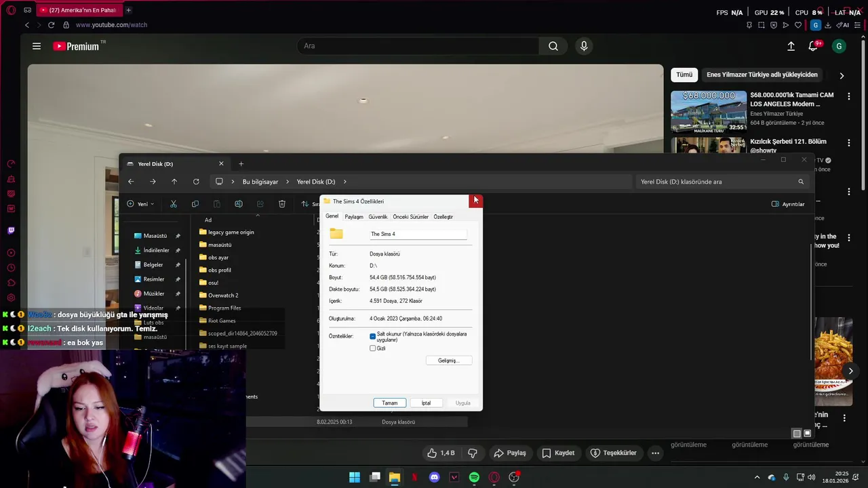The image size is (868, 488).
Task: Click the heart bookmark icon in address bar
Action: [798, 25]
